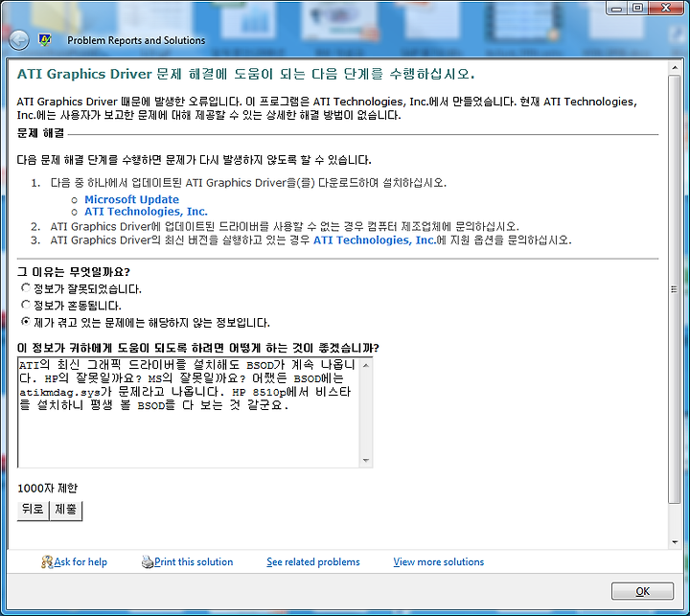The height and width of the screenshot is (616, 690).
Task: Open See related problems link
Action: 313,562
